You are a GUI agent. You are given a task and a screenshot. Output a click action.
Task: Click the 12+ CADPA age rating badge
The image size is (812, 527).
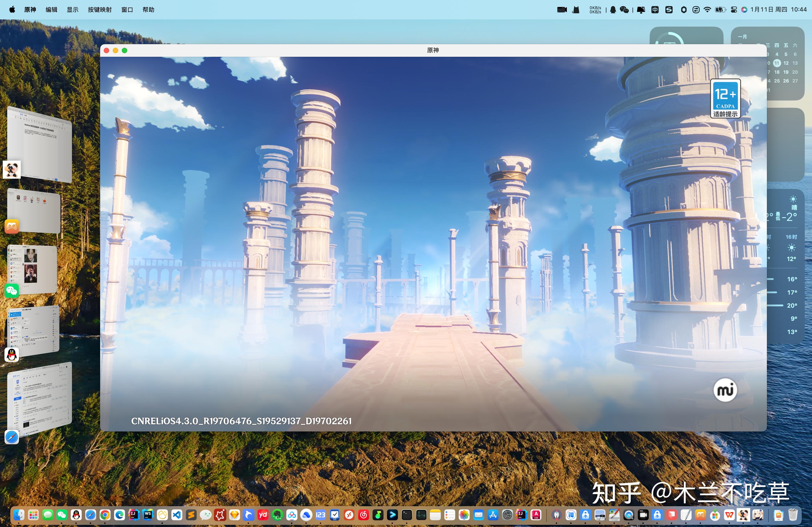tap(725, 99)
